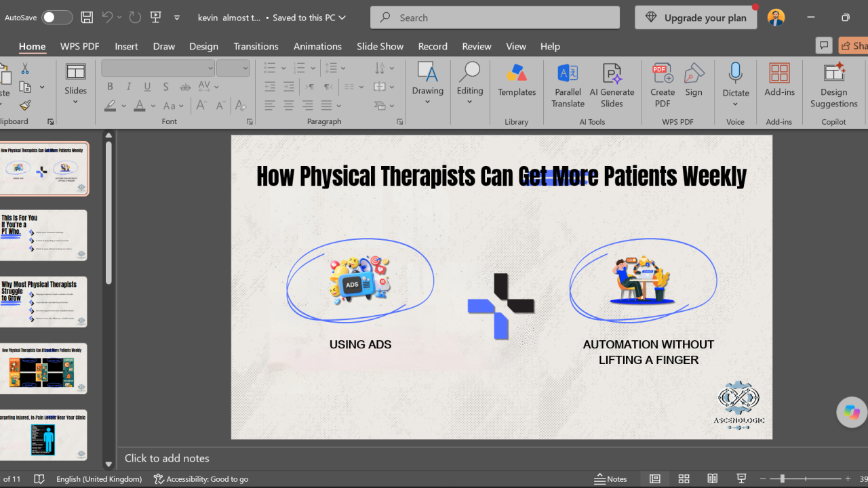Choose the font color swatch
The width and height of the screenshot is (868, 488).
(140, 105)
